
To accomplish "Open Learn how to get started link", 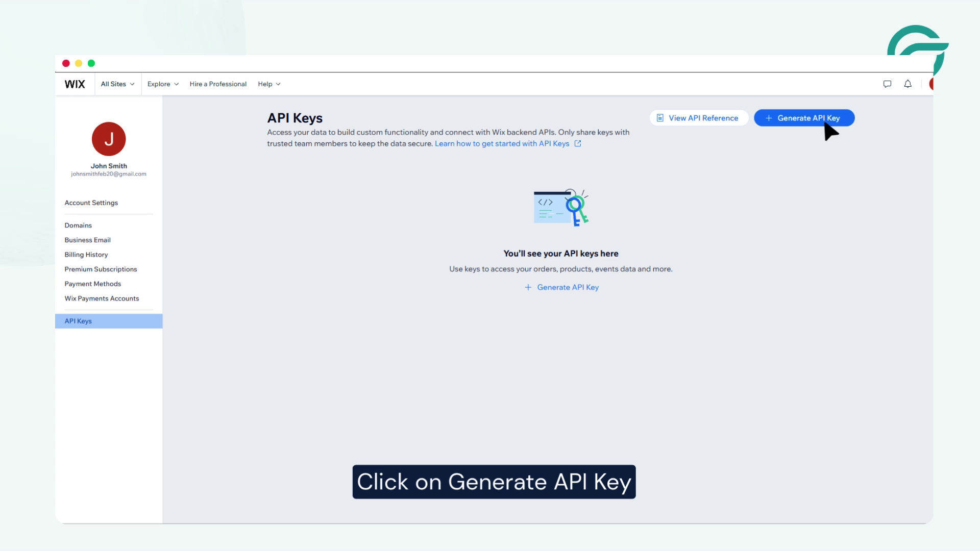I will pyautogui.click(x=502, y=143).
